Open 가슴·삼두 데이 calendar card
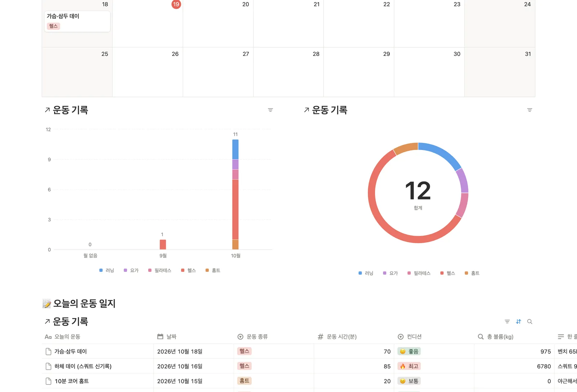 point(77,21)
